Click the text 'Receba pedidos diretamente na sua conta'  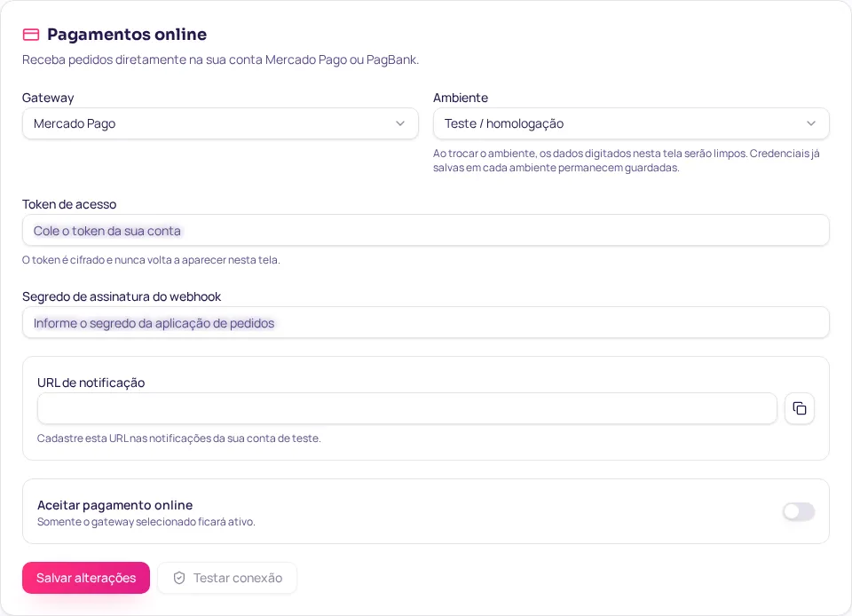[x=142, y=59]
